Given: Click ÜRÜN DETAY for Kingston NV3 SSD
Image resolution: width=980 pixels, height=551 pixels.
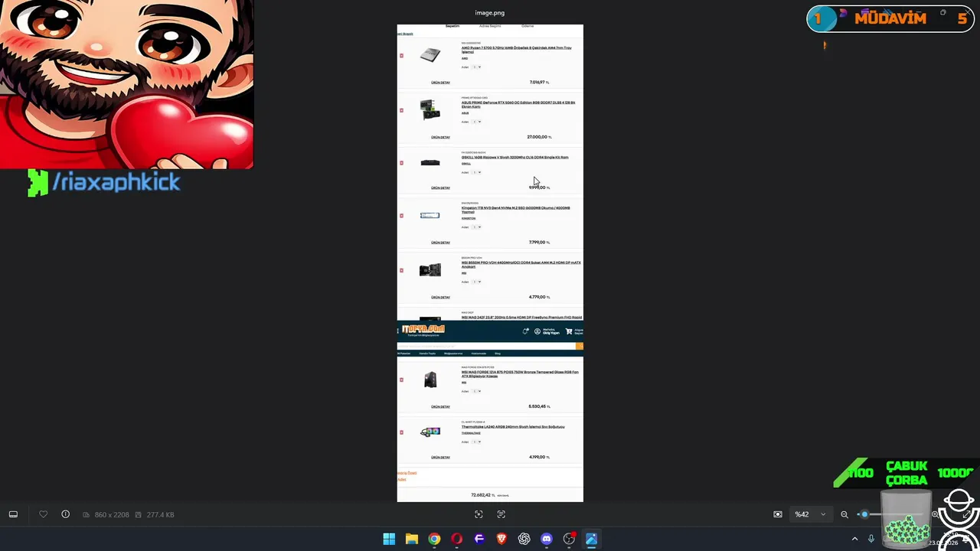Looking at the screenshot, I should pyautogui.click(x=440, y=243).
